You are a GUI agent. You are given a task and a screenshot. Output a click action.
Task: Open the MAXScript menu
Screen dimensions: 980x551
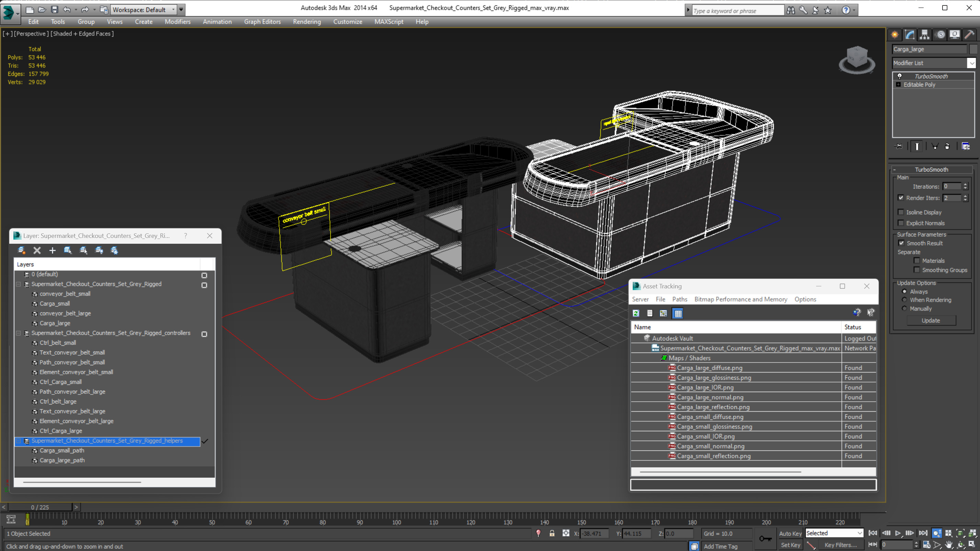[x=388, y=22]
